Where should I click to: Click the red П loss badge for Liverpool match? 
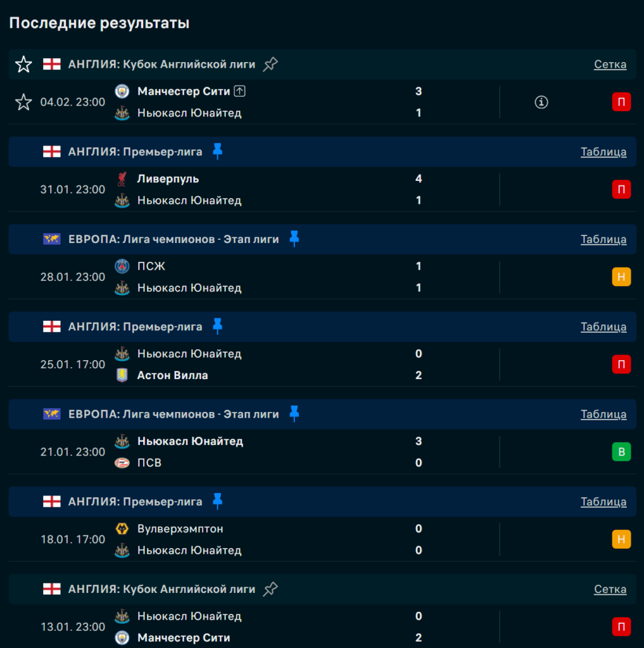pos(621,189)
